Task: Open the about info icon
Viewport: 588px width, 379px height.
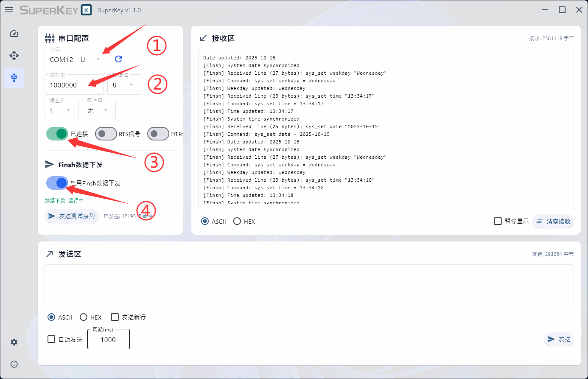Action: 14,364
